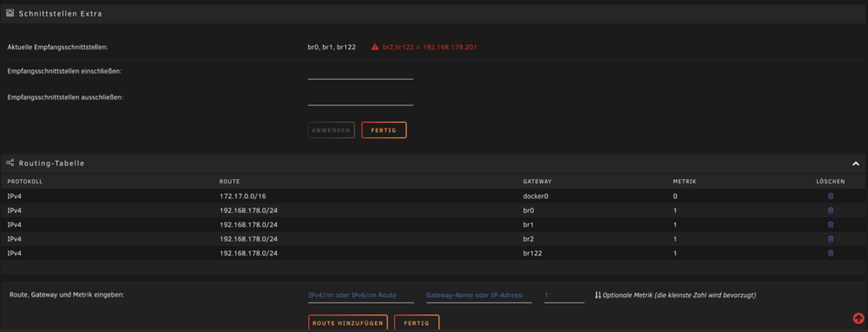Click the red back-to-top arrow icon
Image resolution: width=868 pixels, height=332 pixels.
click(x=858, y=318)
